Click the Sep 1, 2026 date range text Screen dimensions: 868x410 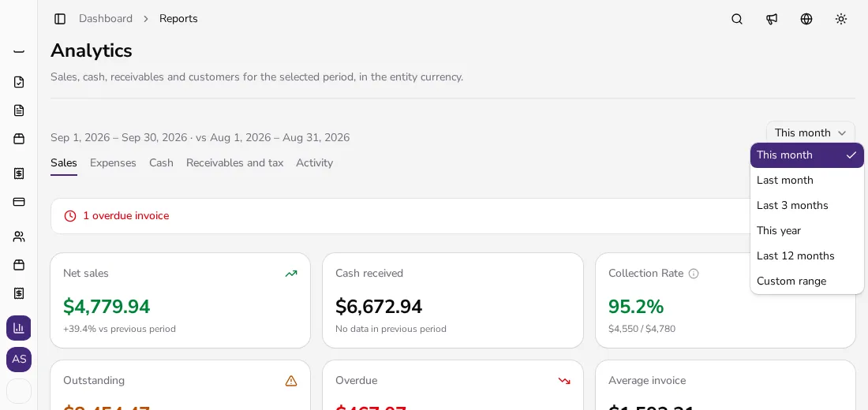[x=200, y=137]
